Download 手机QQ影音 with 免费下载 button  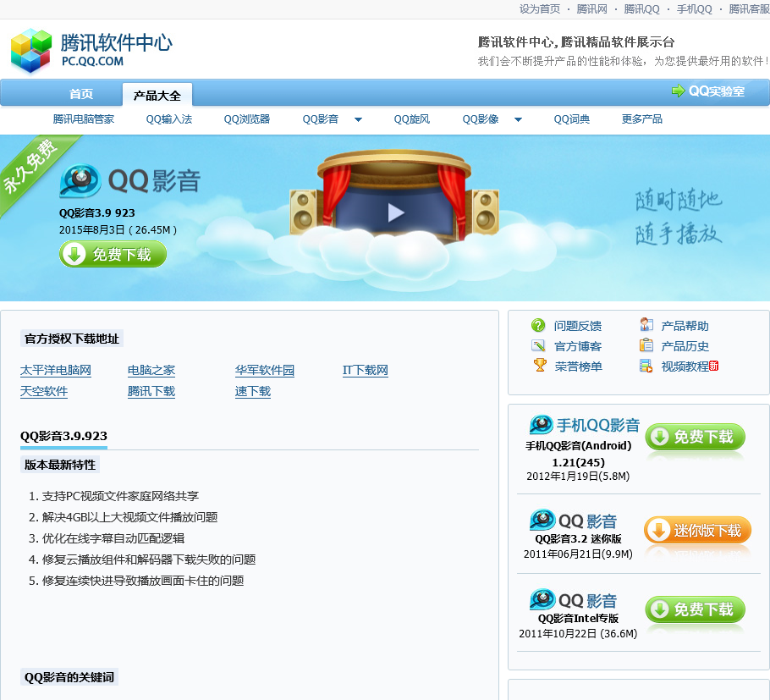click(x=695, y=437)
